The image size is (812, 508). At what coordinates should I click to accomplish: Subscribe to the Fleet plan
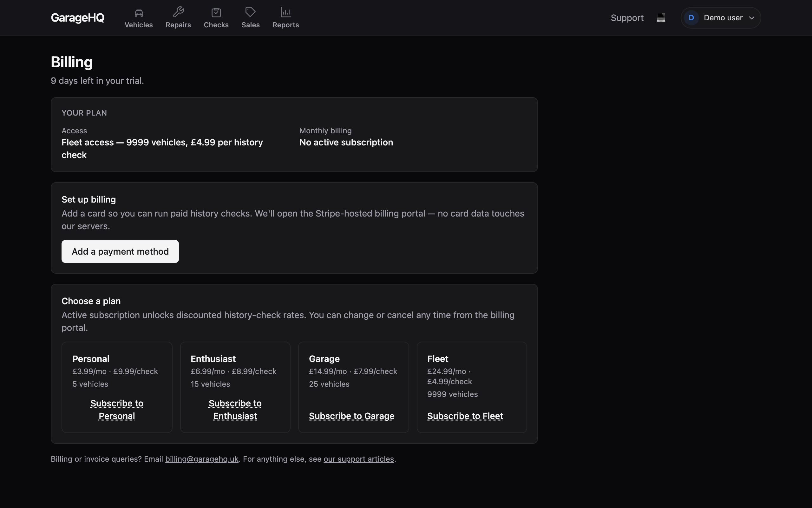465,416
